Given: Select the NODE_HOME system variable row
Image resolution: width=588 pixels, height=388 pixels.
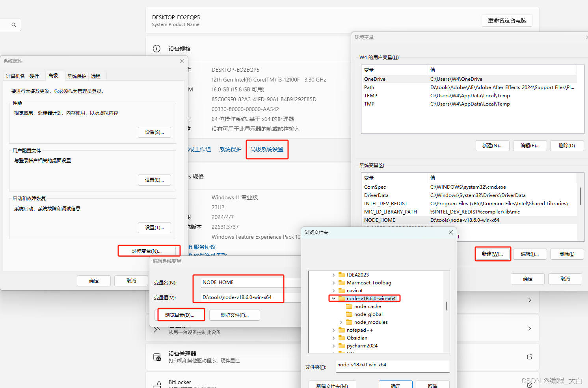Looking at the screenshot, I should click(469, 220).
